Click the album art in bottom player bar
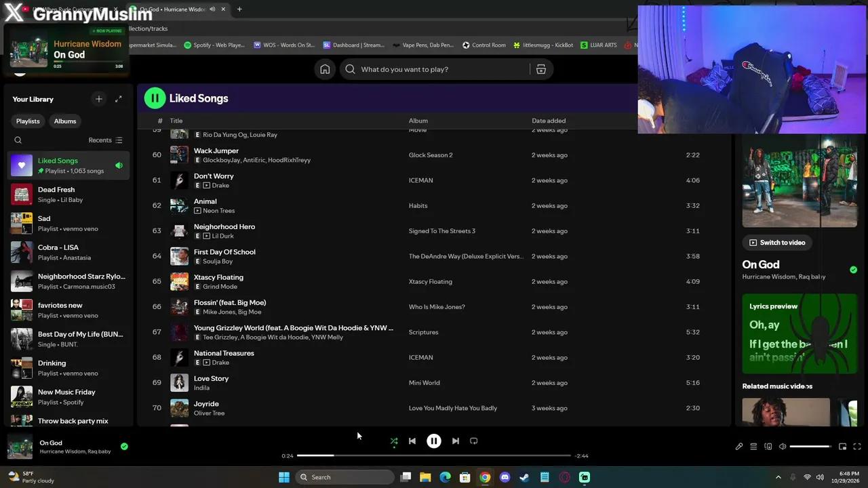 (20, 447)
